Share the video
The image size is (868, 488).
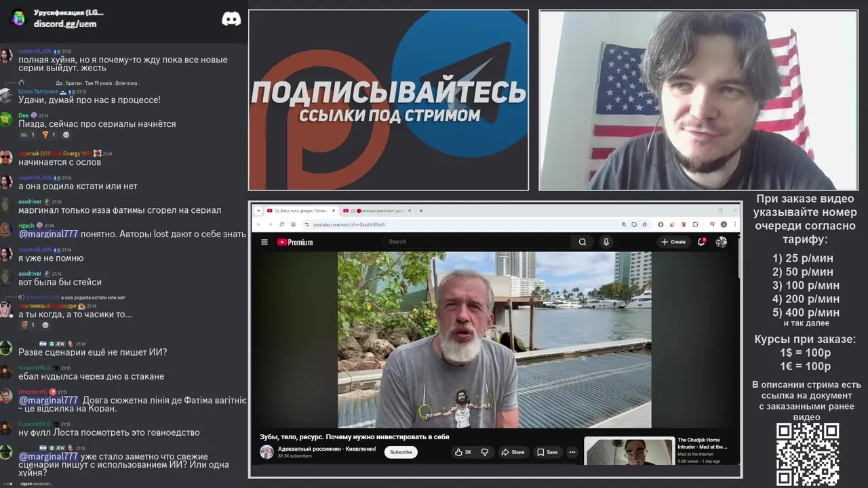pyautogui.click(x=513, y=452)
